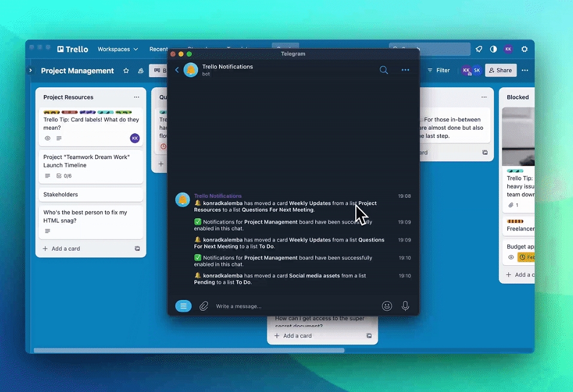Click the Trello notifications megaphone icon
Screen dimensions: 573x392
478,49
